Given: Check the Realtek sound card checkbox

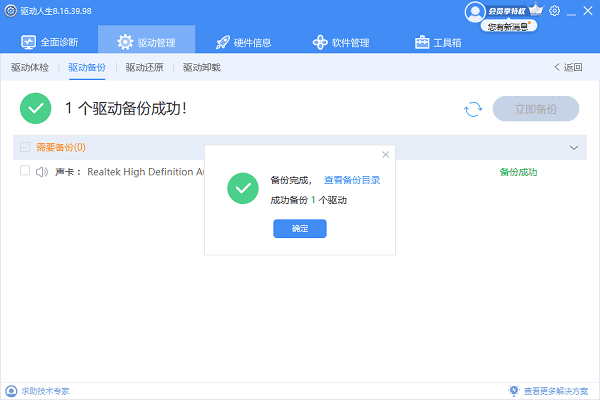Looking at the screenshot, I should (x=25, y=170).
